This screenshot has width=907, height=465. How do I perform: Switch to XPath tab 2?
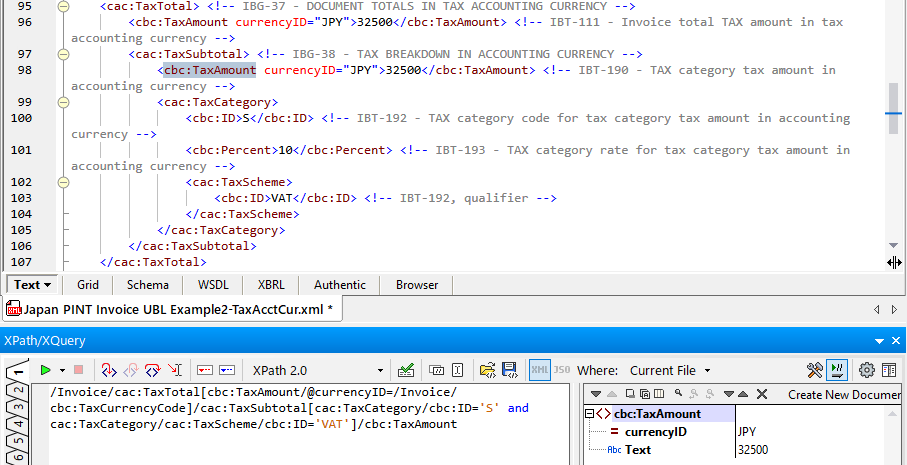19,390
